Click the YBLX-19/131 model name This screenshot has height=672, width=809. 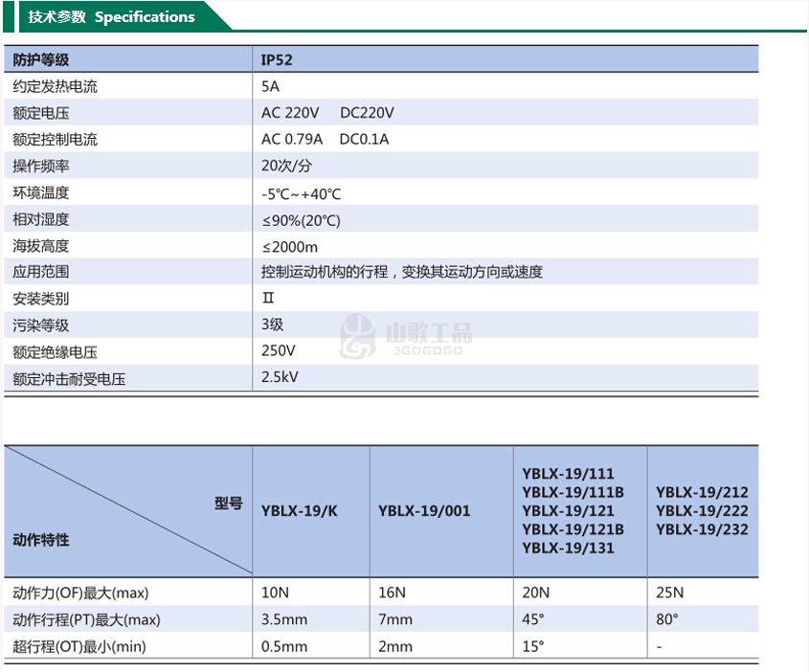[568, 549]
